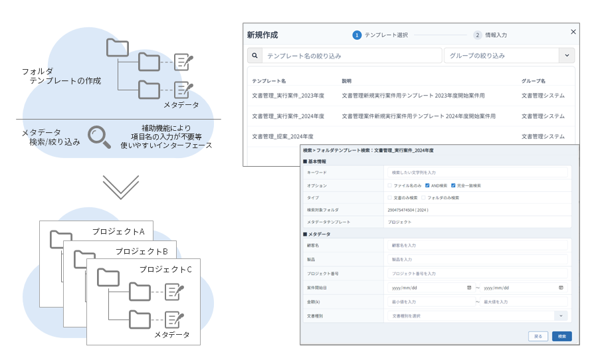Click the search magnifier icon beside template name filter
Screen dimensions: 598x364
254,56
